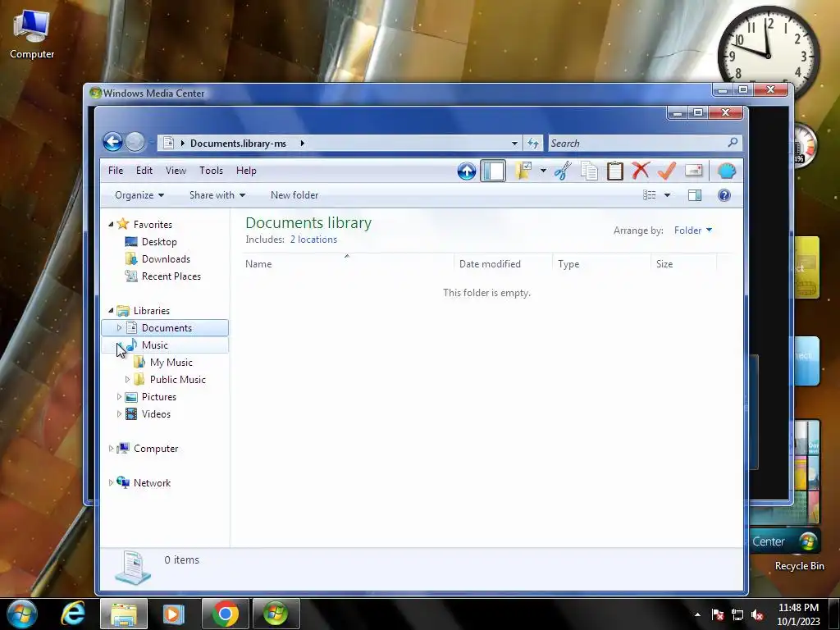Click the volume muted tray icon

tap(757, 614)
